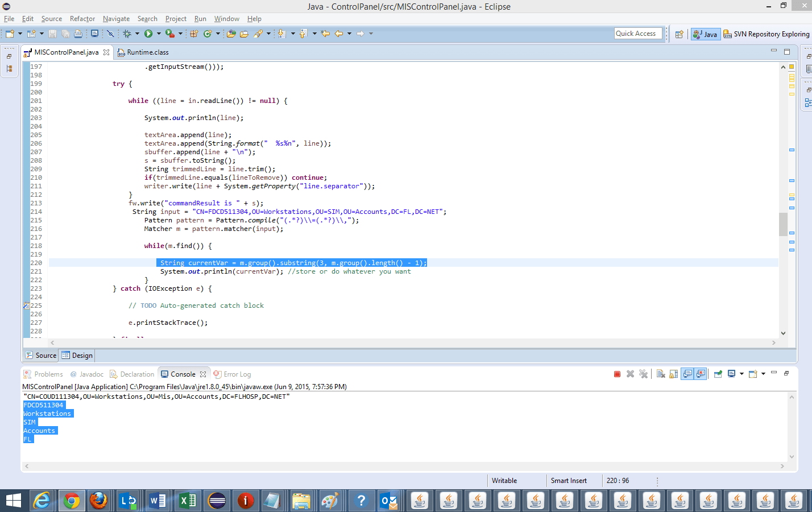The height and width of the screenshot is (512, 812).
Task: Click the editor horizontal scrollbar
Action: point(413,342)
